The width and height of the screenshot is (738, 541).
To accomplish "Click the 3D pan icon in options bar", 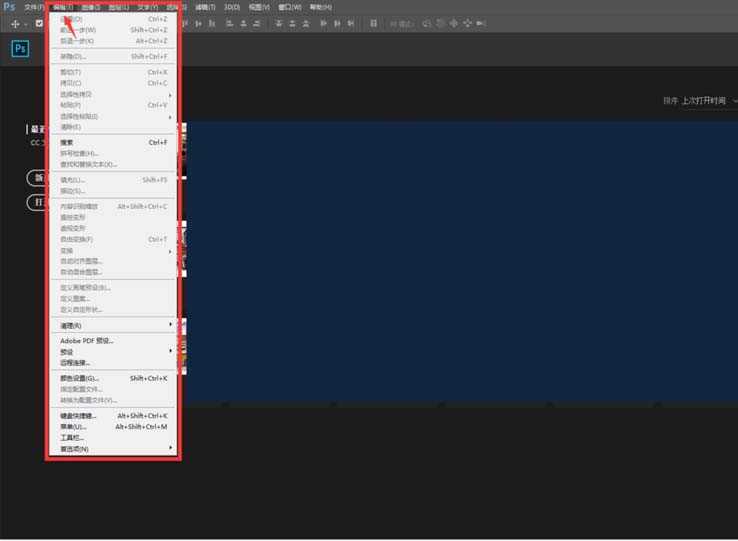I will tap(455, 23).
